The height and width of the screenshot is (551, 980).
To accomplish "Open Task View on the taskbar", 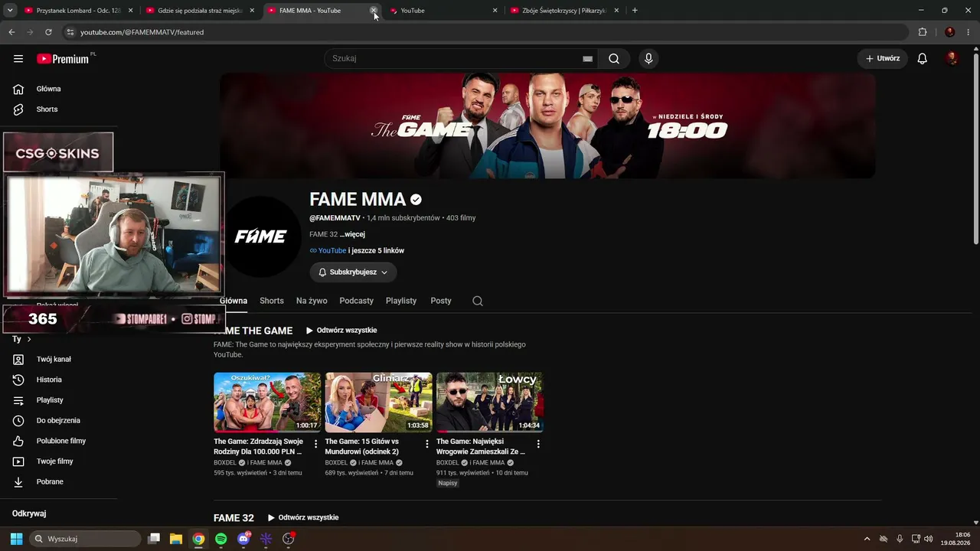I will tap(154, 539).
